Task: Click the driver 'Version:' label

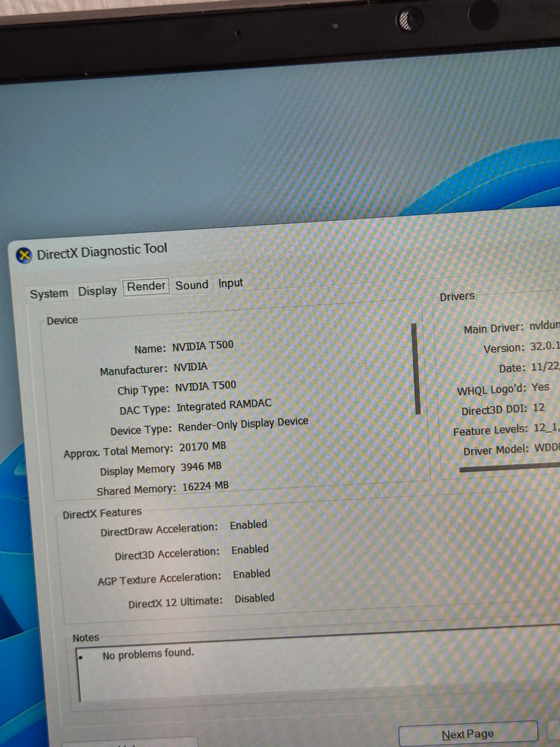Action: [504, 348]
